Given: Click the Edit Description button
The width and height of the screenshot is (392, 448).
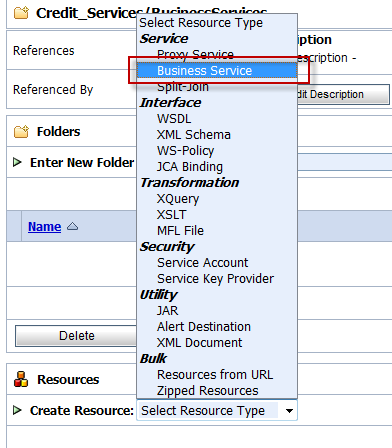Looking at the screenshot, I should point(343,94).
